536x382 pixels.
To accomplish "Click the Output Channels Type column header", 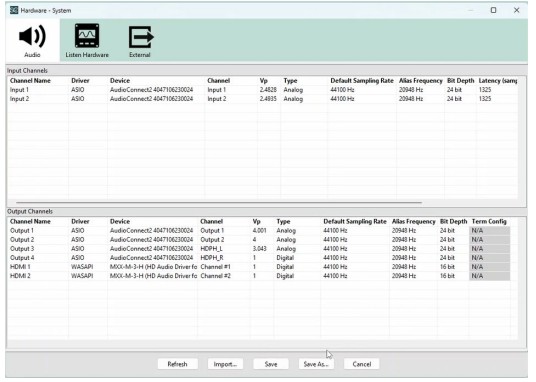I will (x=283, y=222).
